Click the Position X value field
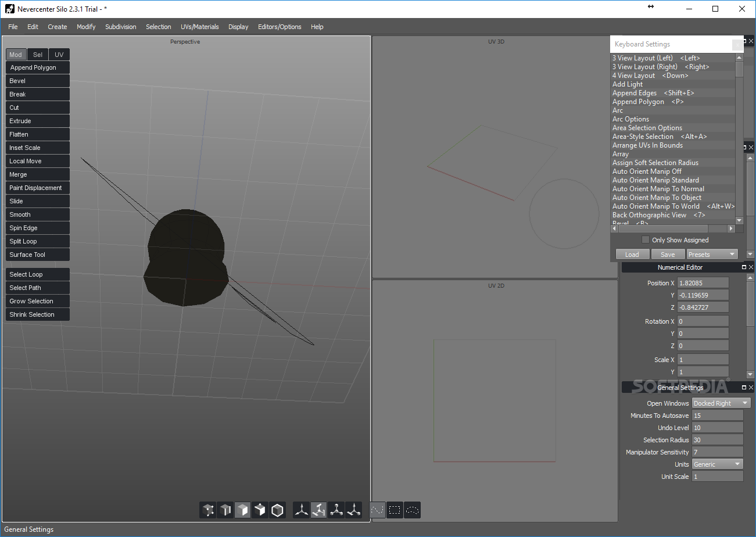The height and width of the screenshot is (537, 756). click(x=703, y=283)
